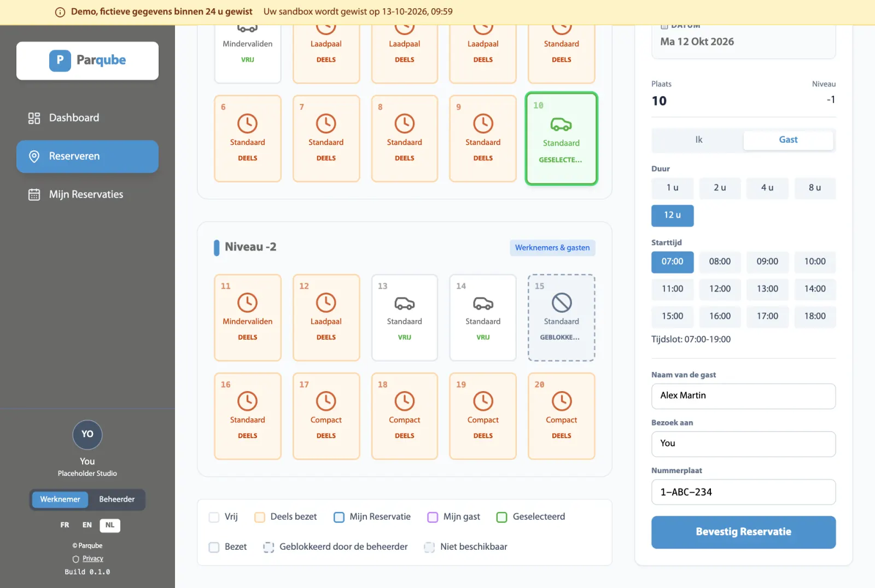The image size is (875, 588).
Task: Click the YO user avatar
Action: 87,434
